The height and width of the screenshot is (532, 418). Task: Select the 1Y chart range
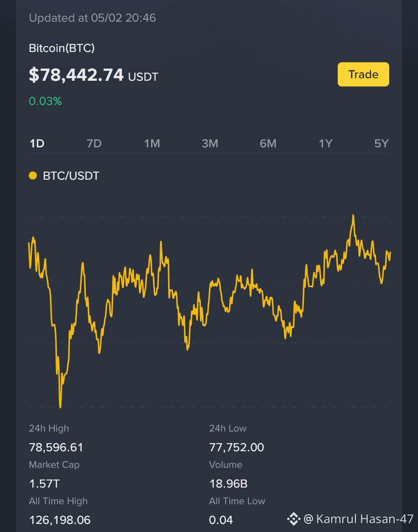point(326,143)
